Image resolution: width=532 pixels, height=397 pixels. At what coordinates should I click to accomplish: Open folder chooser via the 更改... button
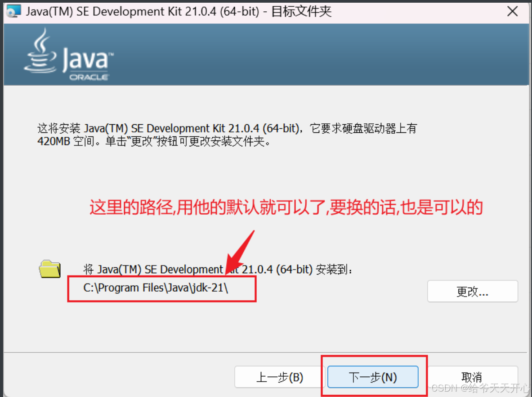472,291
